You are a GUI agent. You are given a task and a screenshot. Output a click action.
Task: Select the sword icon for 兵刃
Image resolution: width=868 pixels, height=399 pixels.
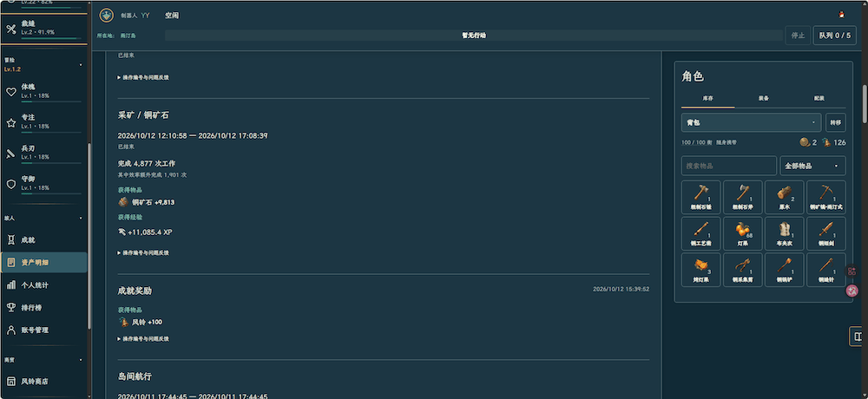pos(10,154)
